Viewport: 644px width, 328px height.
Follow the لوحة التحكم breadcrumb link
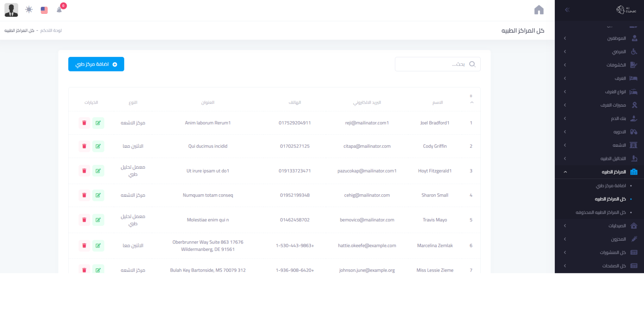[x=51, y=30]
